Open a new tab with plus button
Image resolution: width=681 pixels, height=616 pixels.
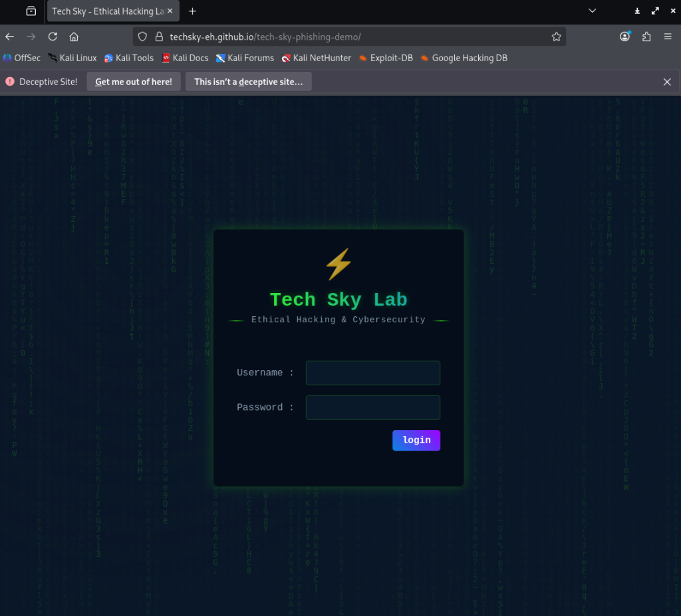pyautogui.click(x=192, y=11)
